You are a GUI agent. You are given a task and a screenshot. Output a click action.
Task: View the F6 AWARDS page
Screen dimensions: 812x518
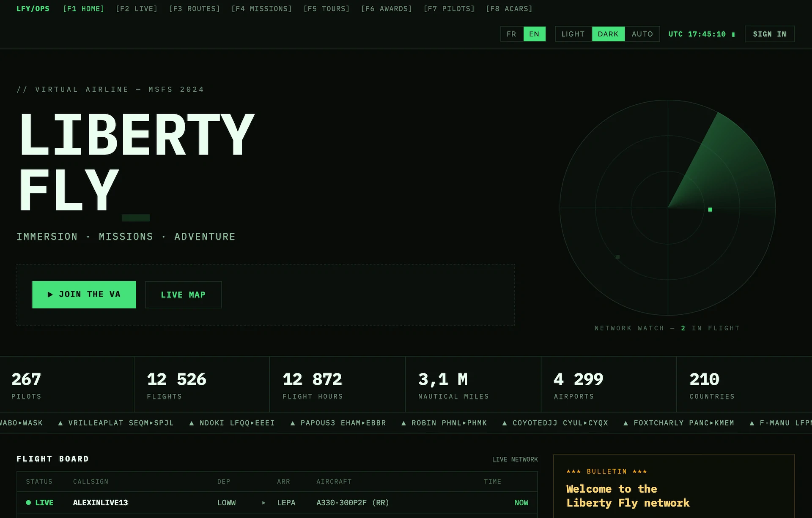[387, 8]
